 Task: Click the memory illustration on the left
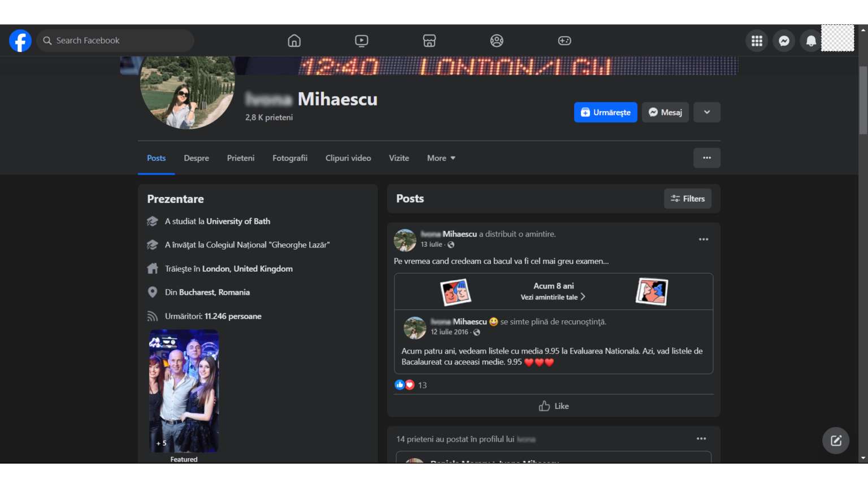pos(455,291)
